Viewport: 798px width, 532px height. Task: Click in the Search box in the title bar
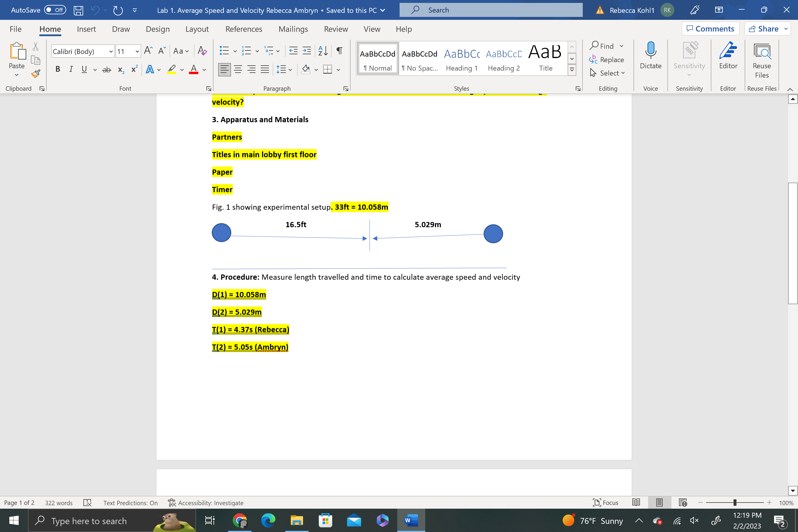[490, 10]
